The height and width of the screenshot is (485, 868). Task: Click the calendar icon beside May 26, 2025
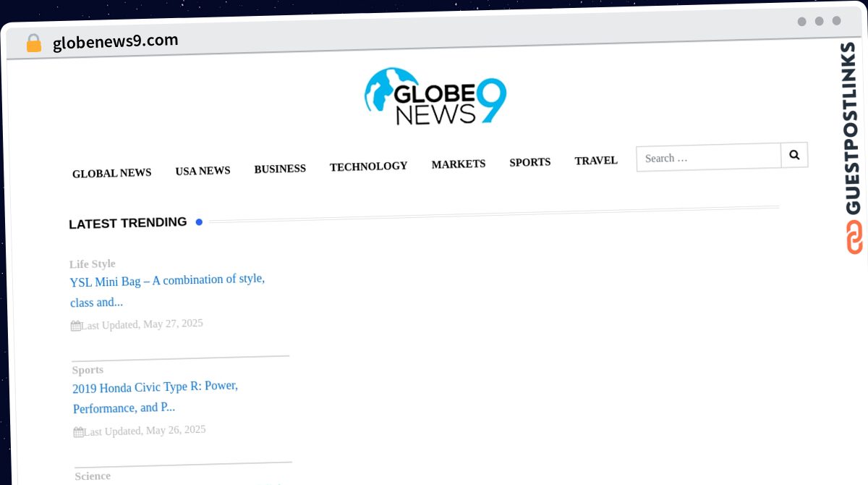[x=78, y=432]
